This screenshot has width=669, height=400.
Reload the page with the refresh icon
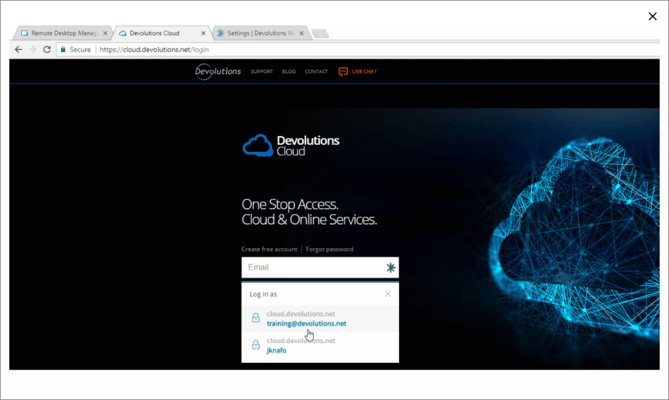pyautogui.click(x=47, y=49)
